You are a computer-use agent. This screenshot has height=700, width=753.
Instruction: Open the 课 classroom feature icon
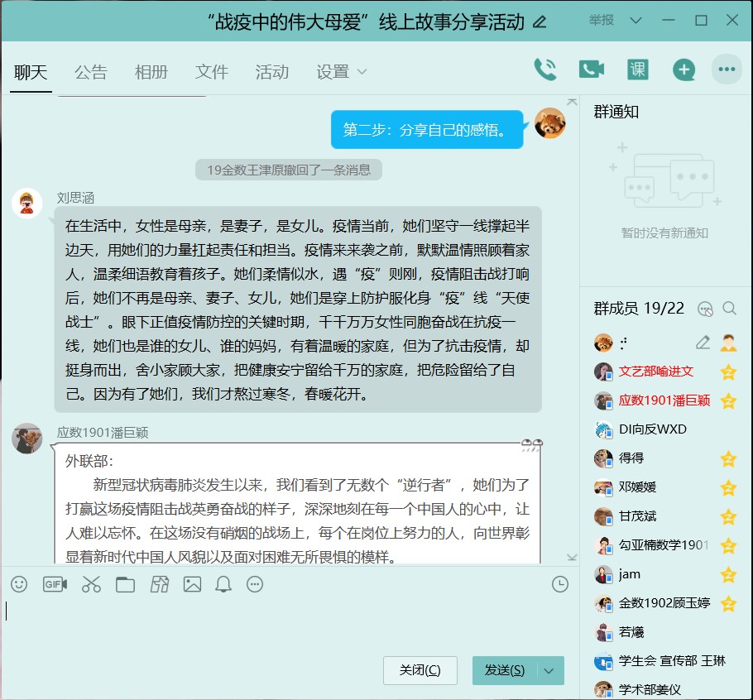click(x=637, y=70)
